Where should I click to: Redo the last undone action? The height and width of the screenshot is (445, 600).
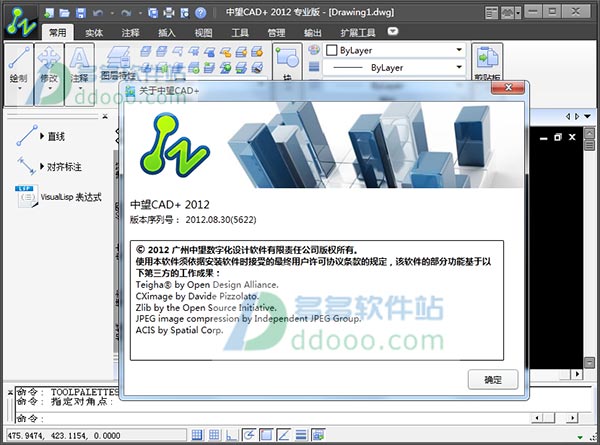[x=126, y=14]
